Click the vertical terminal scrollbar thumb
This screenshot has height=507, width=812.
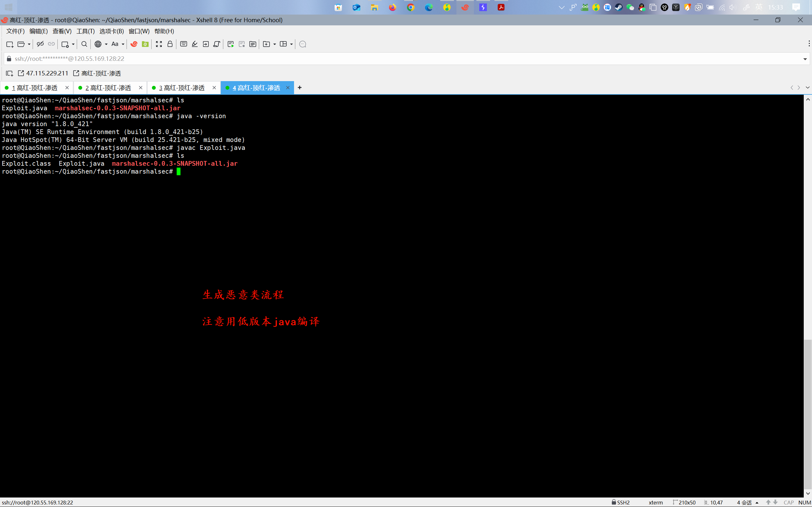(808, 414)
